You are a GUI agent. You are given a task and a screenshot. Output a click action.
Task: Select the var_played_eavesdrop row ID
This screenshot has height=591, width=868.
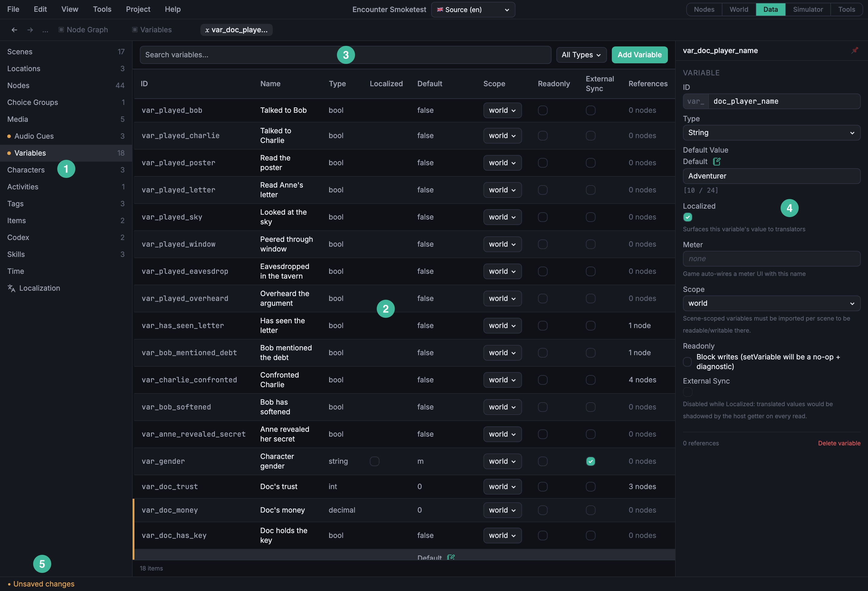pos(184,271)
